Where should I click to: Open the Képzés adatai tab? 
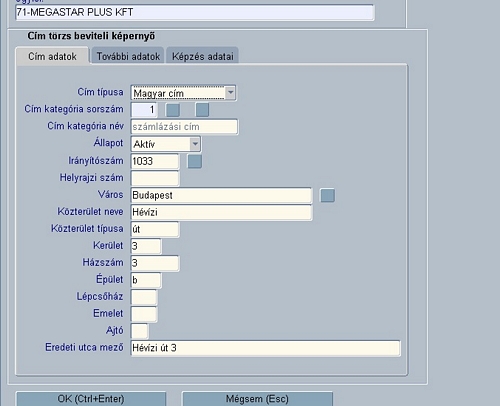tap(203, 56)
